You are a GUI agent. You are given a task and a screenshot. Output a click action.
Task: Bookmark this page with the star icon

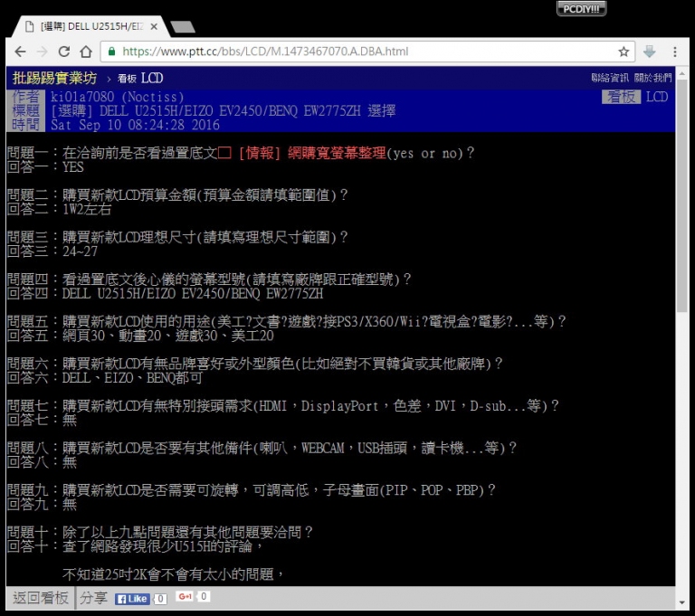click(624, 52)
